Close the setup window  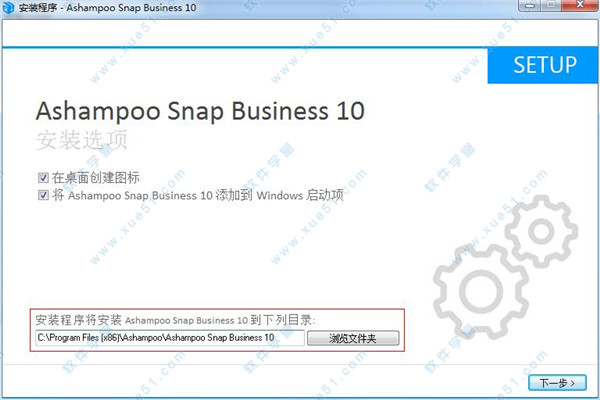point(580,5)
